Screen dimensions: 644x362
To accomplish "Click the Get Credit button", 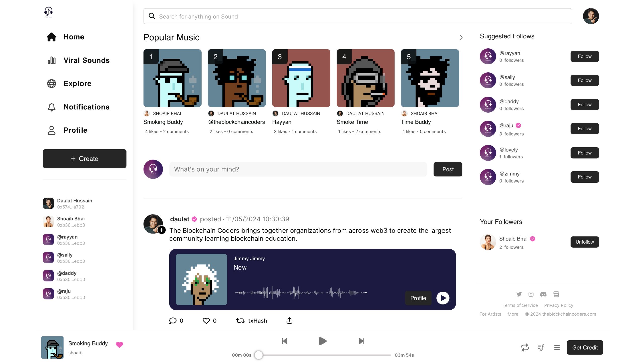I will [x=585, y=347].
